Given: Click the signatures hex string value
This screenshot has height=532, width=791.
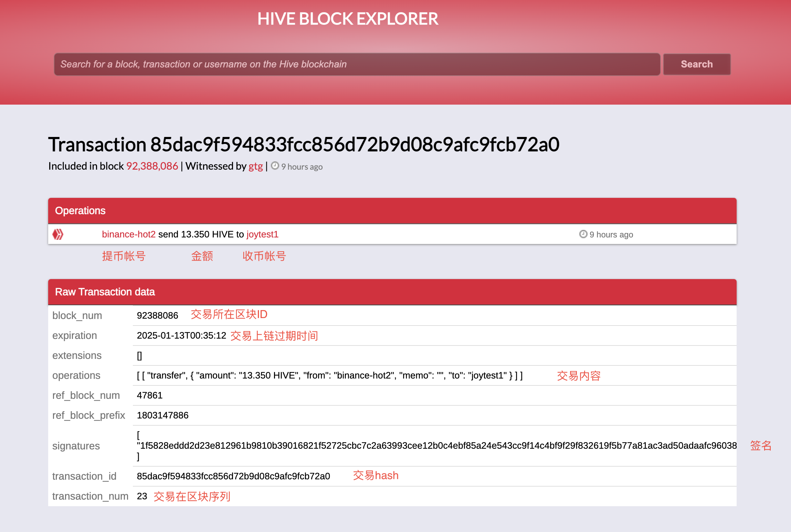Looking at the screenshot, I should [436, 446].
